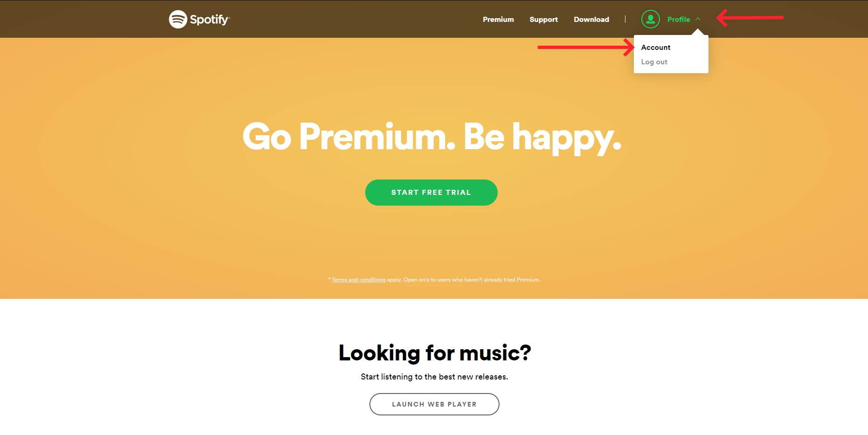
Task: Click the green Profile label
Action: [x=678, y=20]
